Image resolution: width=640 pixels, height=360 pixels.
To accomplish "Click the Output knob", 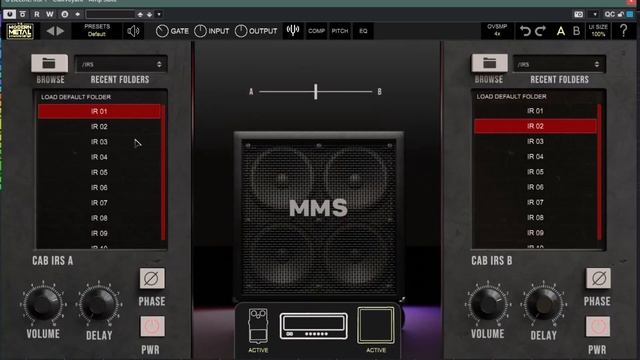I will click(x=241, y=31).
